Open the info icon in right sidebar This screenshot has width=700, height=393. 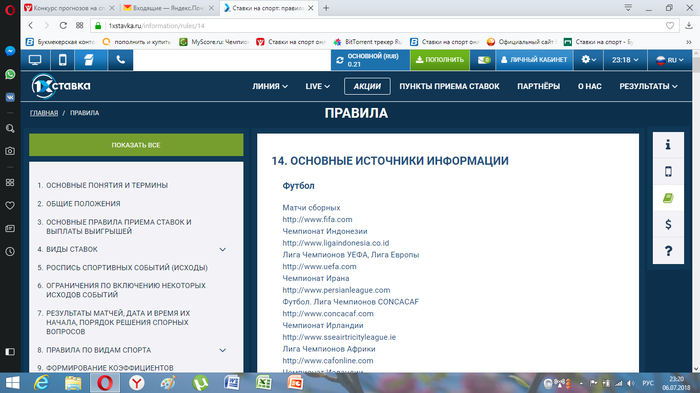pyautogui.click(x=668, y=145)
